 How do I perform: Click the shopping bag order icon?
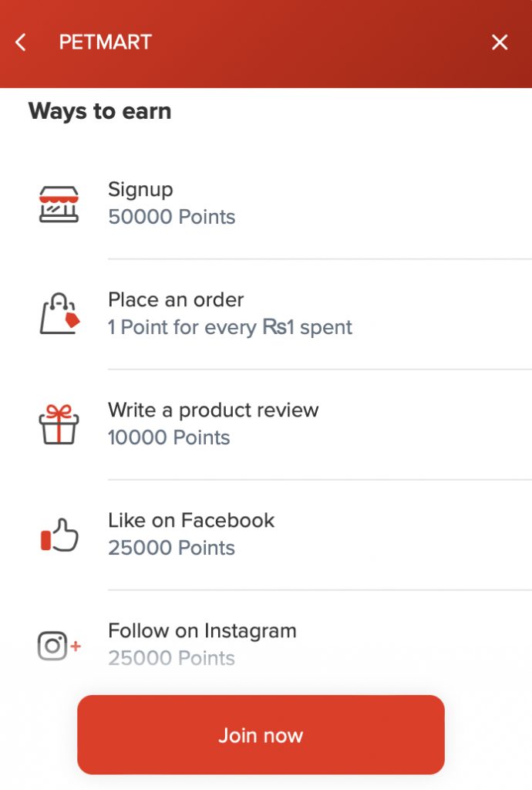click(59, 315)
